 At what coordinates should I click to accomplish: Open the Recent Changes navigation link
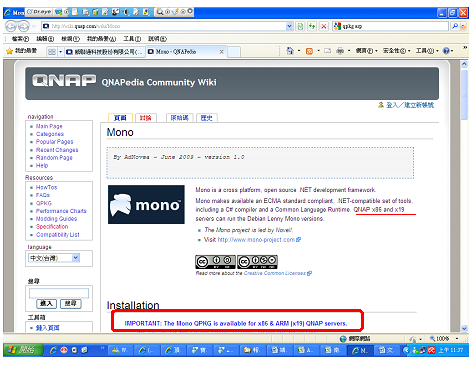click(x=57, y=150)
